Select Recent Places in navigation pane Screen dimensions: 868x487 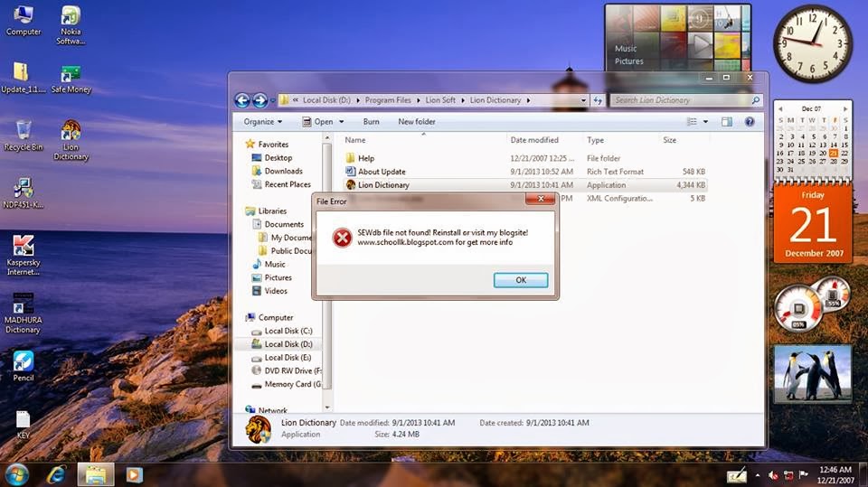[x=288, y=184]
